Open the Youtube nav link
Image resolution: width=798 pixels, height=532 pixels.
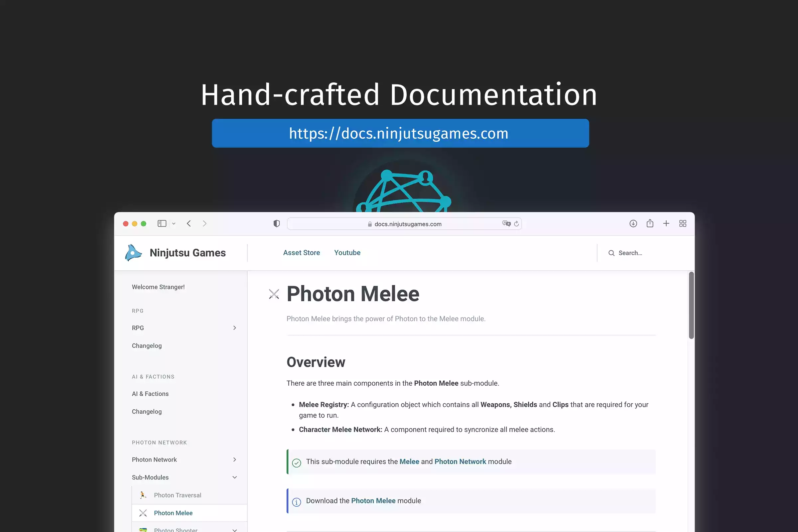point(347,253)
